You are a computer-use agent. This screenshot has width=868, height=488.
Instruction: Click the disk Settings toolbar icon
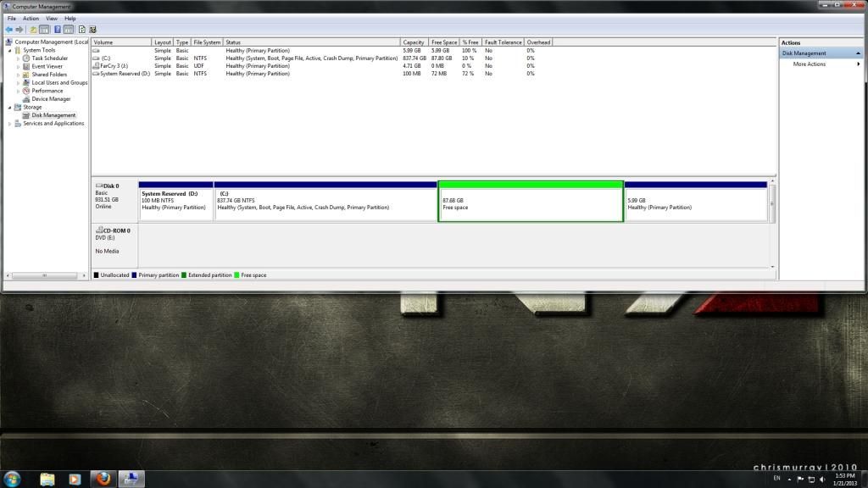point(92,30)
